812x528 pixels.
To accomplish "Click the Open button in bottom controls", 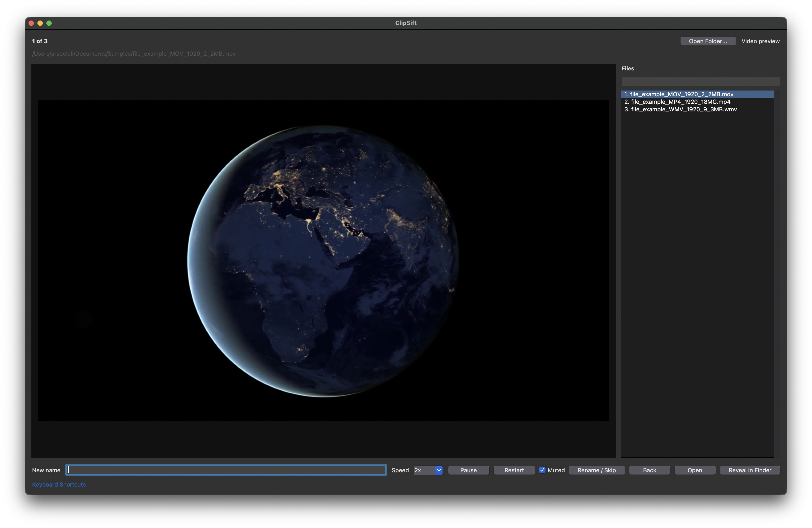I will [695, 470].
